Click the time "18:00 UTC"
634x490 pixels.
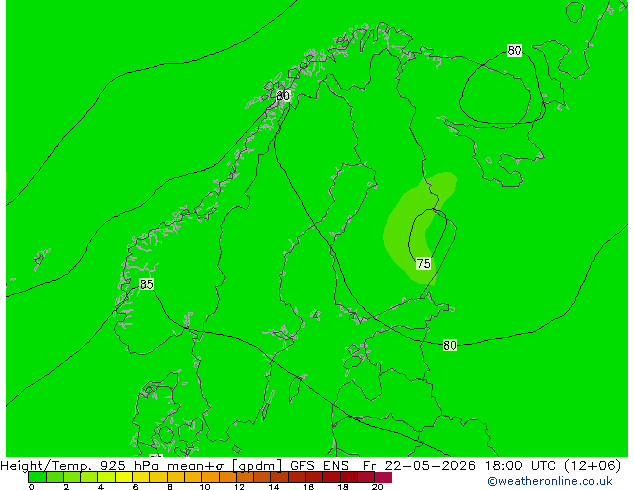pos(523,466)
